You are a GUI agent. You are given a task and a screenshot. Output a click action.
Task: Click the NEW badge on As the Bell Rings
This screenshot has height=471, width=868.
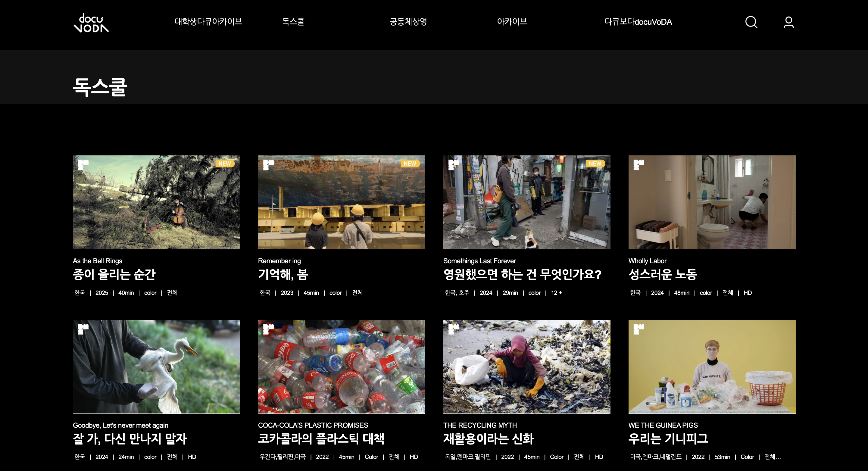tap(224, 164)
